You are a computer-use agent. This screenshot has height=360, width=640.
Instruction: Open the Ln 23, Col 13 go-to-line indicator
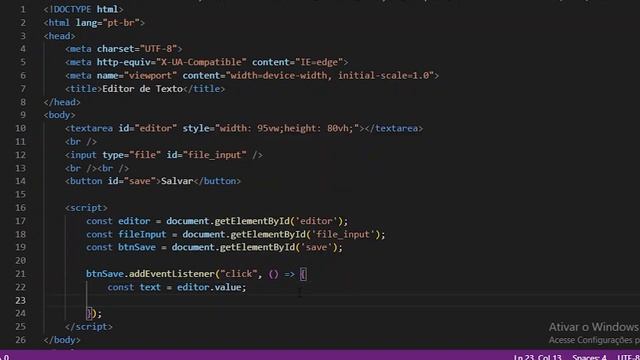click(538, 357)
